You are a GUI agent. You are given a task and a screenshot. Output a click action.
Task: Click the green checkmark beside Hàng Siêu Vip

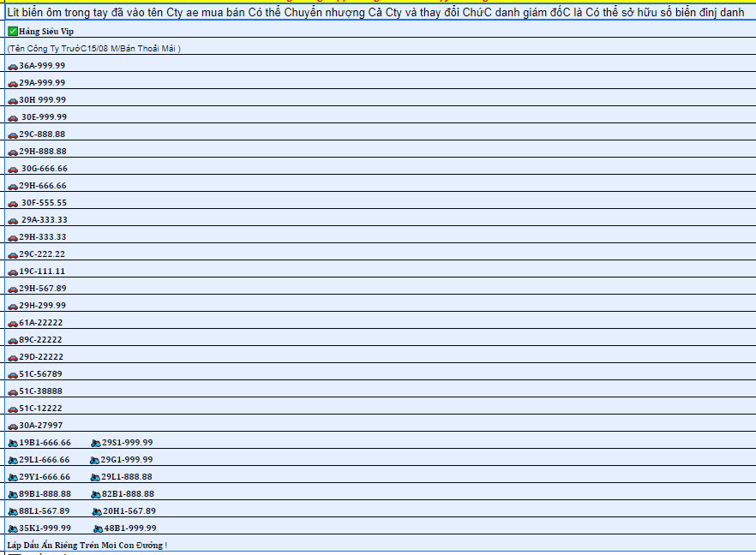coord(13,32)
